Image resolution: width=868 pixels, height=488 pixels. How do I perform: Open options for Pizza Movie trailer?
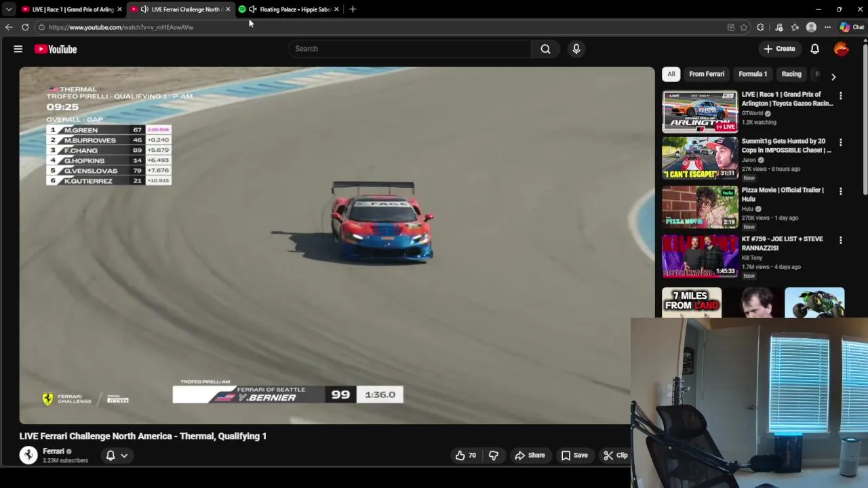point(841,192)
